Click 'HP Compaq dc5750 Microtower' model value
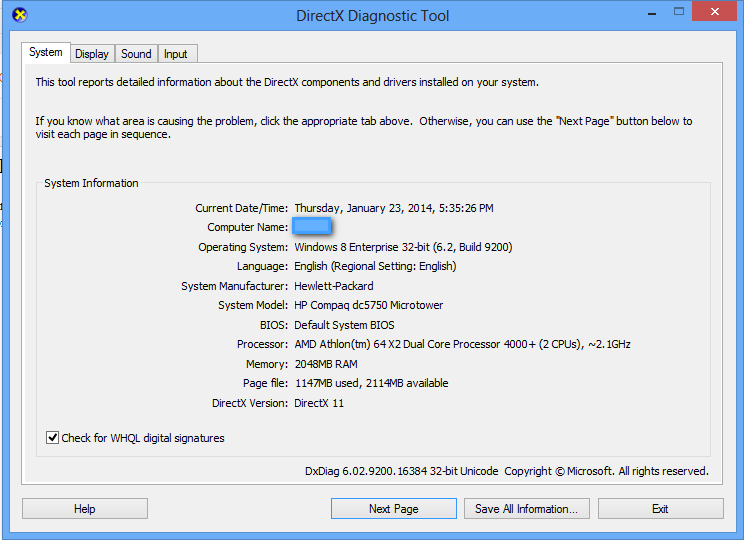The width and height of the screenshot is (744, 540). tap(369, 305)
